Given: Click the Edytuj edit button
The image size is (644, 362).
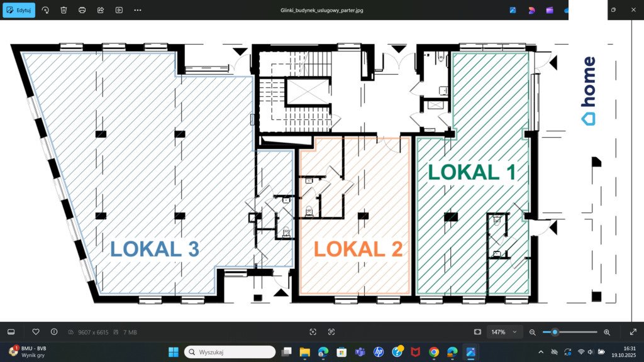Looking at the screenshot, I should click(19, 10).
